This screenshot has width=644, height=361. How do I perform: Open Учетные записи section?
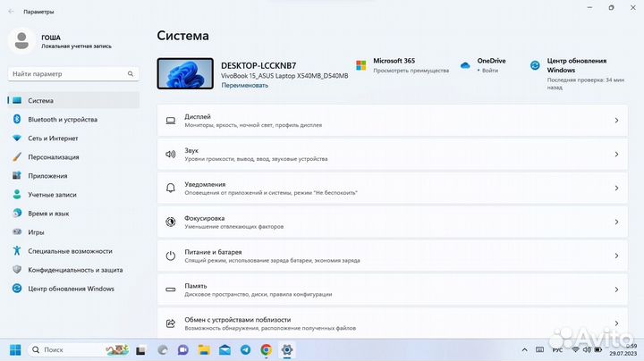pyautogui.click(x=73, y=195)
